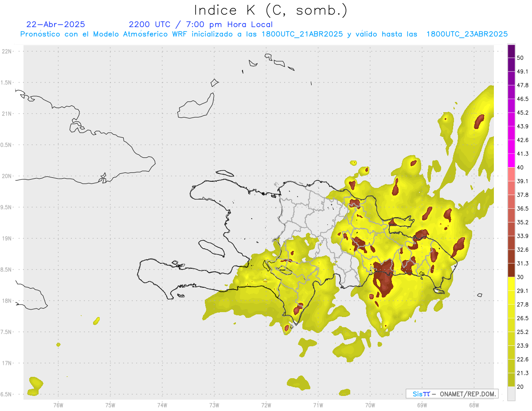
Task: Pick the colorbar segment between 25.2 and 26.5
Action: click(x=511, y=325)
